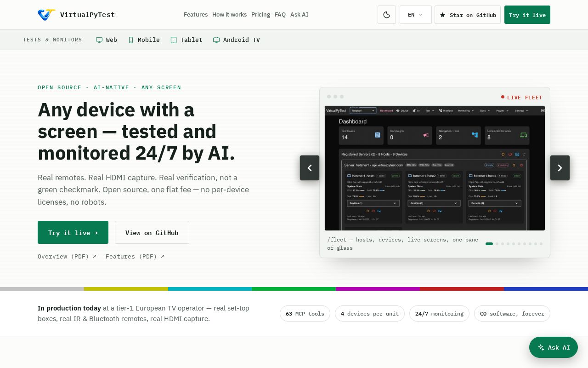Open the floating Ask AI chat button

pos(554,347)
